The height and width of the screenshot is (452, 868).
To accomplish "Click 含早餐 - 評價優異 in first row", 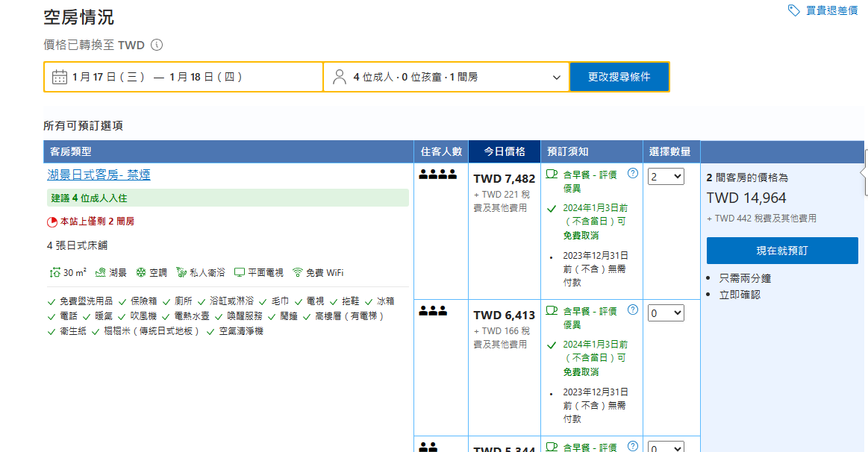I will click(x=590, y=181).
